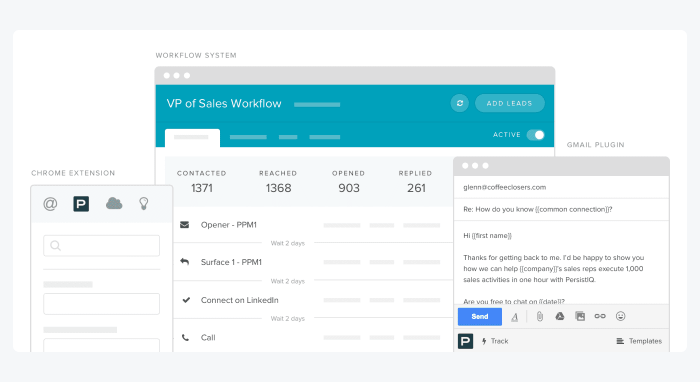This screenshot has height=382, width=700.
Task: Click the envelope icon beside Opener - PPM1
Action: (184, 224)
